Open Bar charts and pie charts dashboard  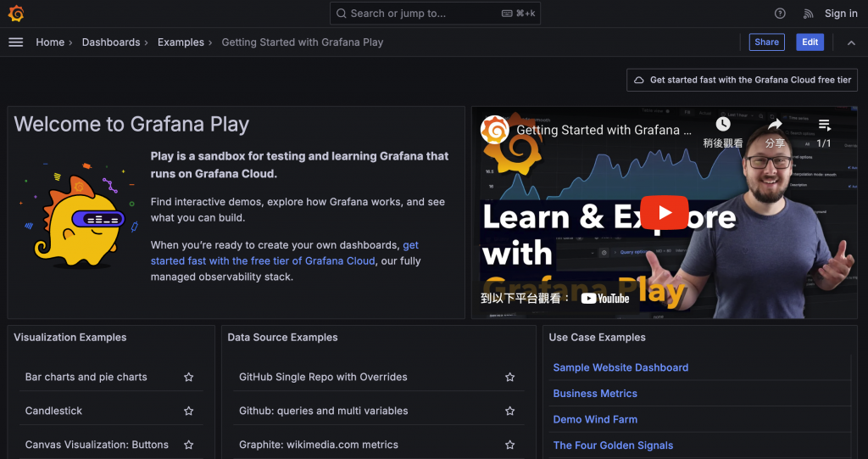tap(86, 377)
